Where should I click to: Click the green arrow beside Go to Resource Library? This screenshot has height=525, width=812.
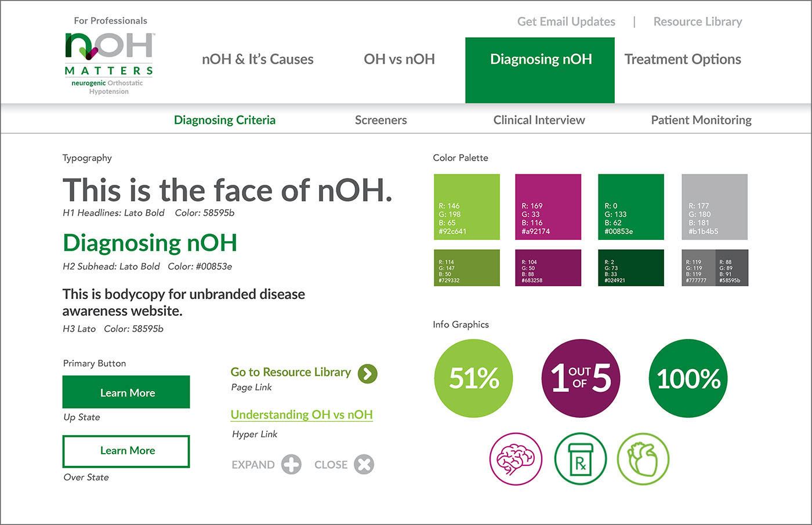[x=368, y=374]
